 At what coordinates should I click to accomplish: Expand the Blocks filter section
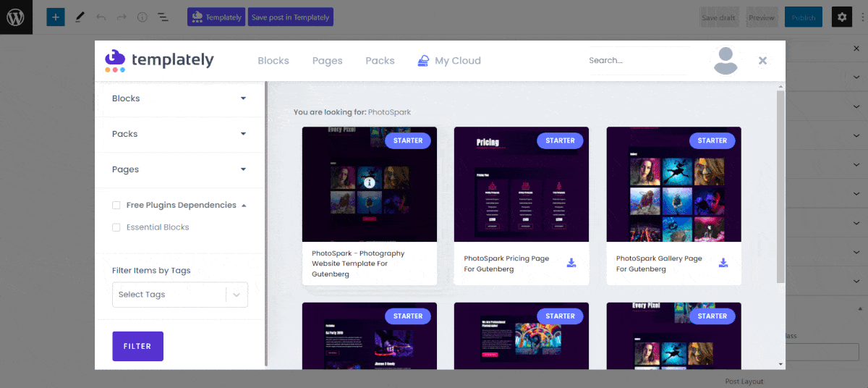(179, 98)
